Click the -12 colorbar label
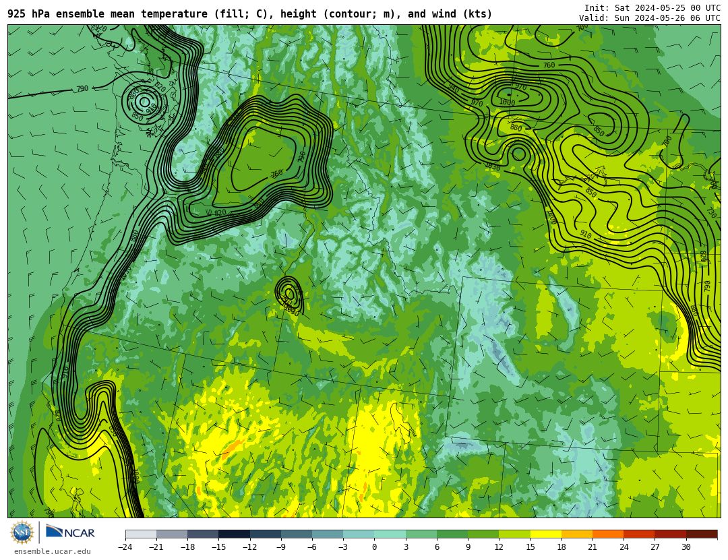 coord(249,547)
